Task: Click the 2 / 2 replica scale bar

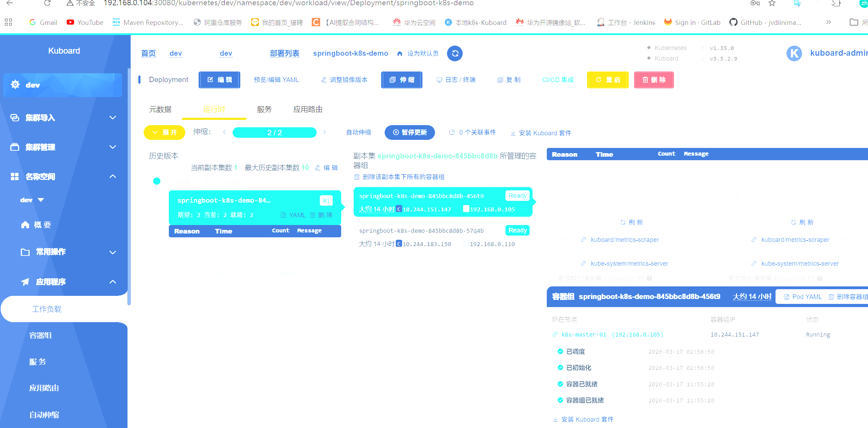Action: pos(274,133)
